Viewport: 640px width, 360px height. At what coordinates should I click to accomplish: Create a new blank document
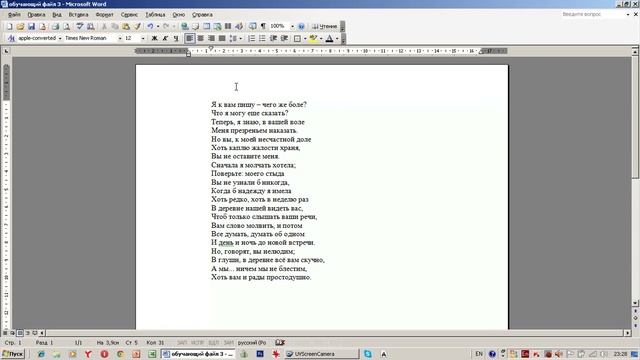pyautogui.click(x=9, y=26)
